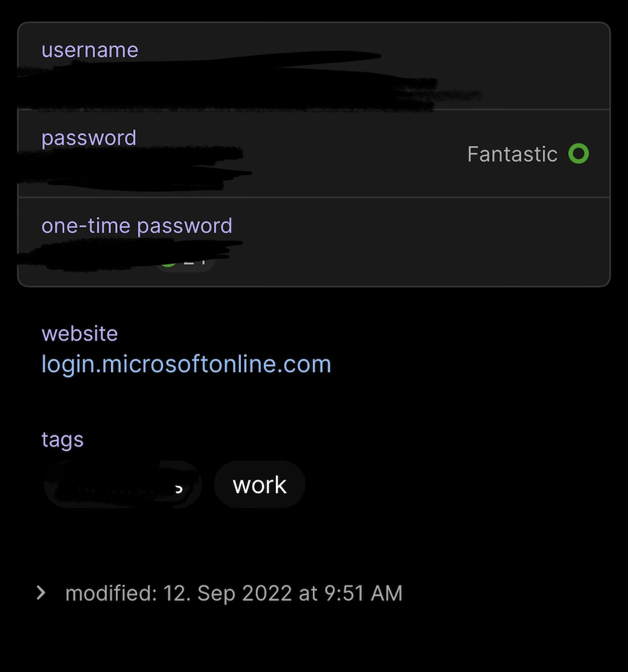Screen dimensions: 628x672
Task: Select the "work" tag
Action: click(259, 485)
